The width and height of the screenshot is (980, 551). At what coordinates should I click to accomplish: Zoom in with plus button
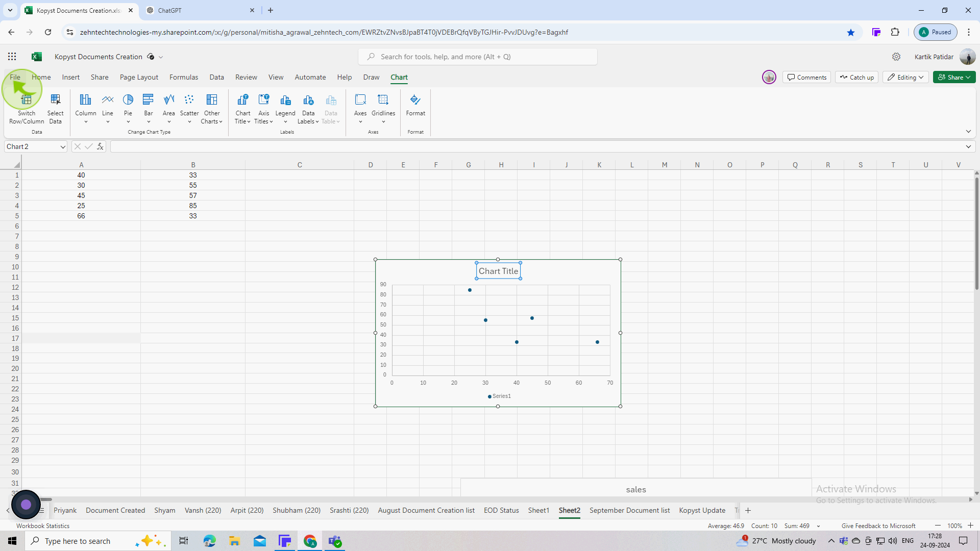click(970, 525)
